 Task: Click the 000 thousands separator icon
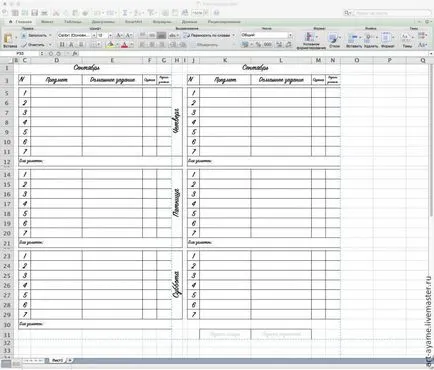268,44
